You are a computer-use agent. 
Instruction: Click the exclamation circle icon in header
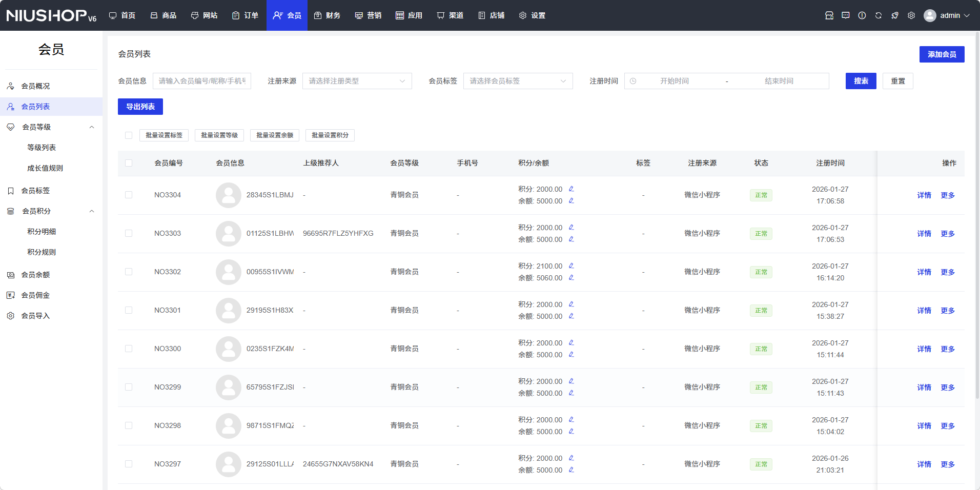point(862,15)
